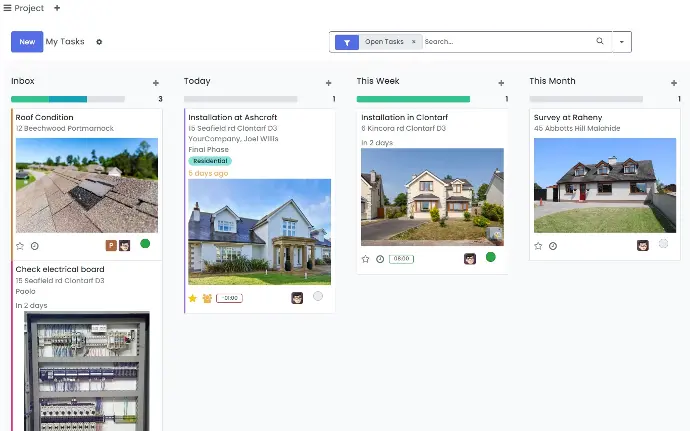Click the Inbox column progress bar
Image resolution: width=690 pixels, height=431 pixels.
[x=68, y=99]
